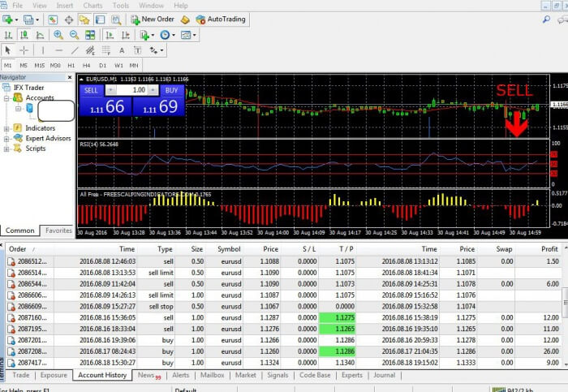Image resolution: width=568 pixels, height=392 pixels.
Task: Open the Charts menu
Action: [93, 6]
